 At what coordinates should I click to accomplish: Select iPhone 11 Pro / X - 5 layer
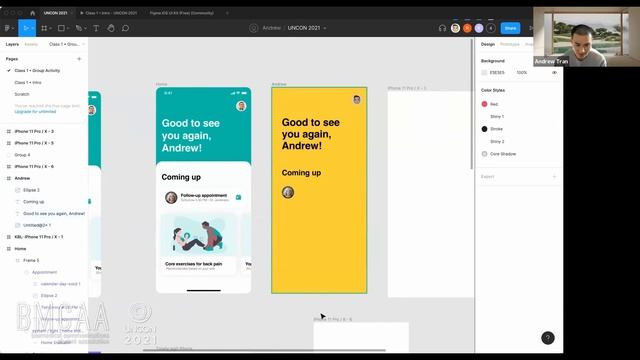click(34, 143)
